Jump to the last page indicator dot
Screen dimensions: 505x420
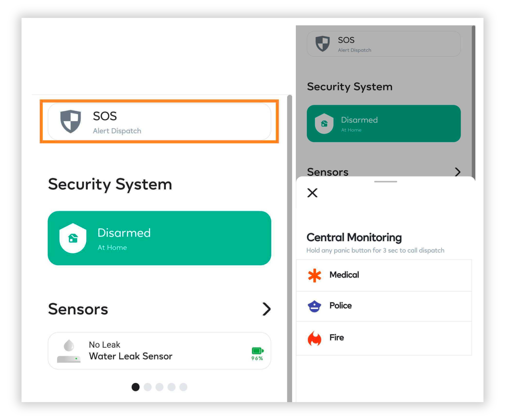183,387
